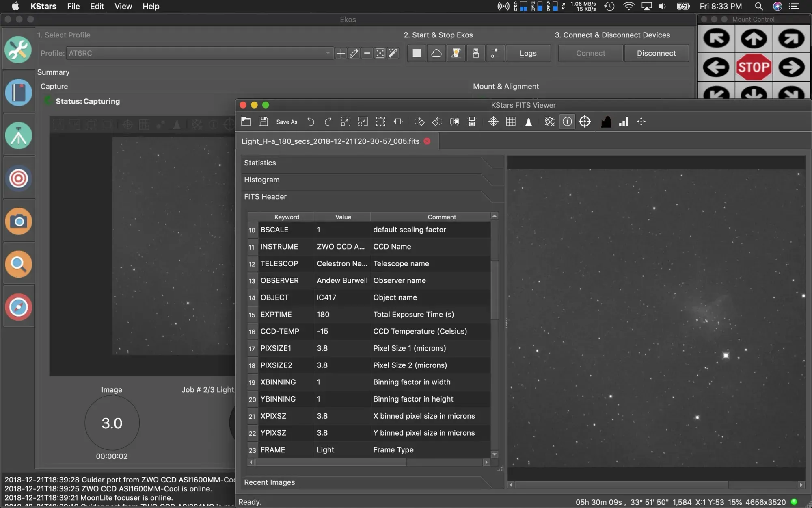The width and height of the screenshot is (812, 508).
Task: Toggle the equatorial gridlines overlay
Action: click(549, 122)
